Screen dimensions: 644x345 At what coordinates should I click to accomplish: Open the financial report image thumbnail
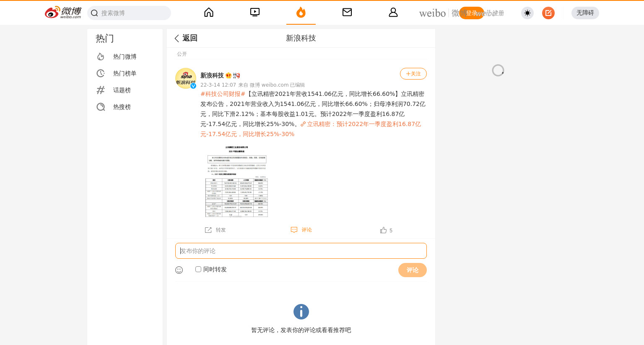click(x=236, y=181)
